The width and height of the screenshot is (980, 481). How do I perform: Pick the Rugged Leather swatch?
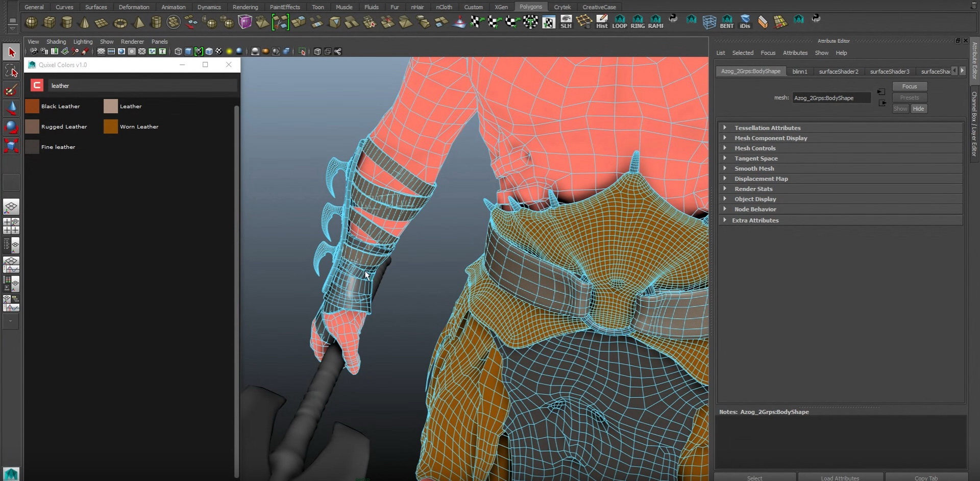(x=32, y=126)
